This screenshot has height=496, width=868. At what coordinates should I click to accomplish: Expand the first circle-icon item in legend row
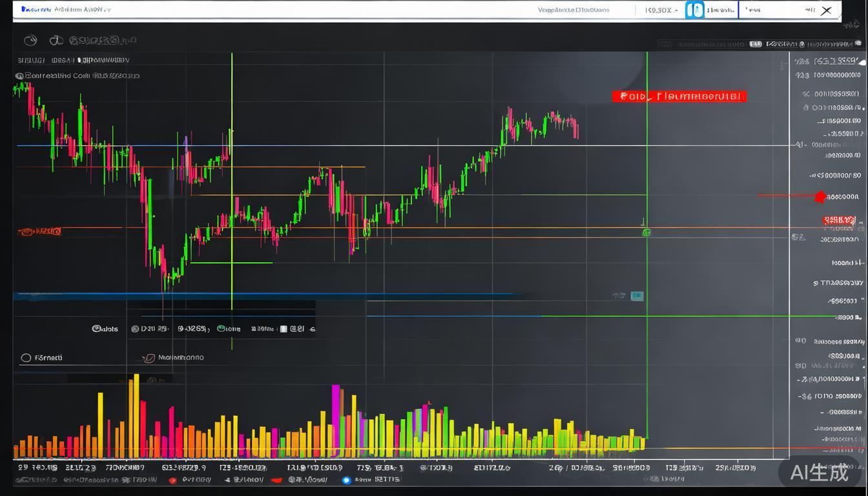(x=96, y=329)
